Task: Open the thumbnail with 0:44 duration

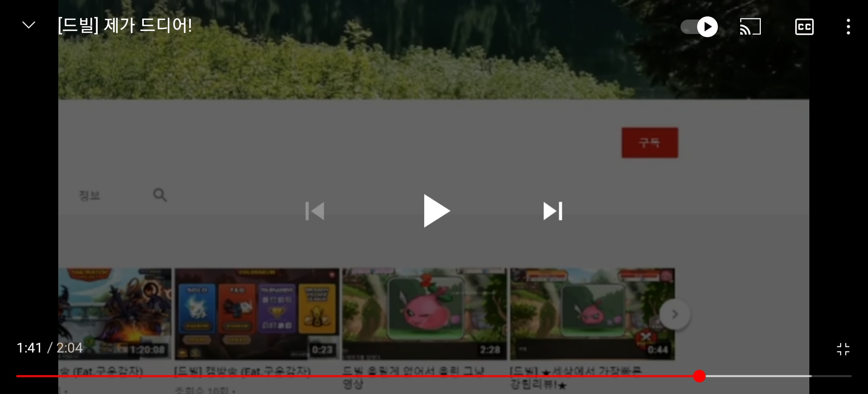Action: [592, 314]
